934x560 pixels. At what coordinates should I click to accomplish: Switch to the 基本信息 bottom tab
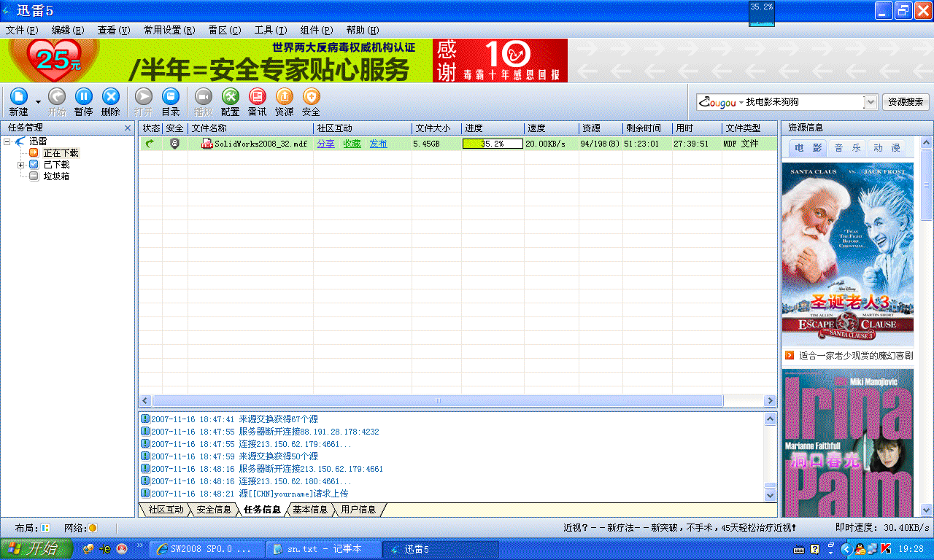[310, 510]
